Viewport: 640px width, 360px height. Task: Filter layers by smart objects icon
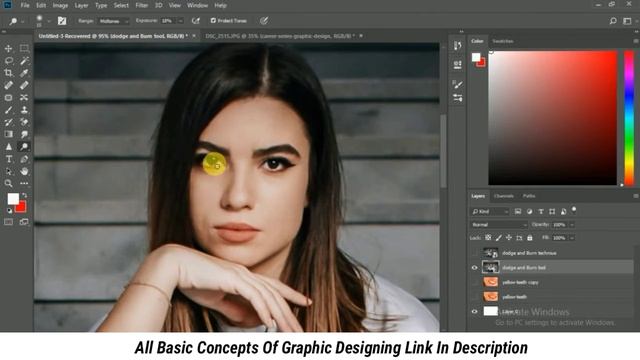coord(563,211)
